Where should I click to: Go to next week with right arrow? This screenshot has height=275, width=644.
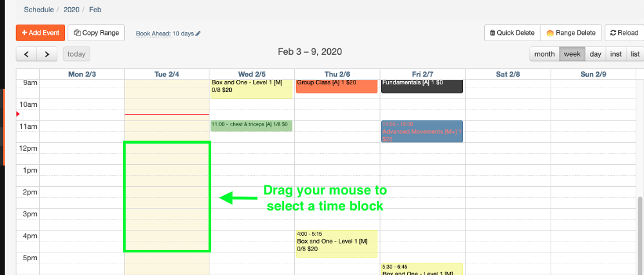(x=47, y=54)
